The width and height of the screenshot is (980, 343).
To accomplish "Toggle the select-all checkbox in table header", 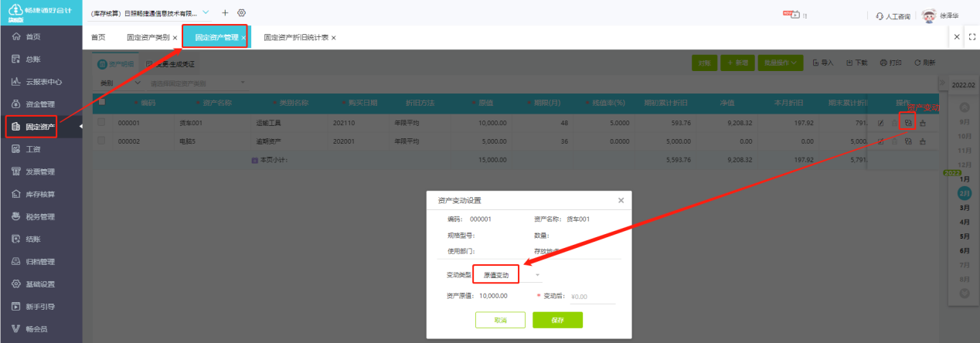I will pyautogui.click(x=102, y=102).
